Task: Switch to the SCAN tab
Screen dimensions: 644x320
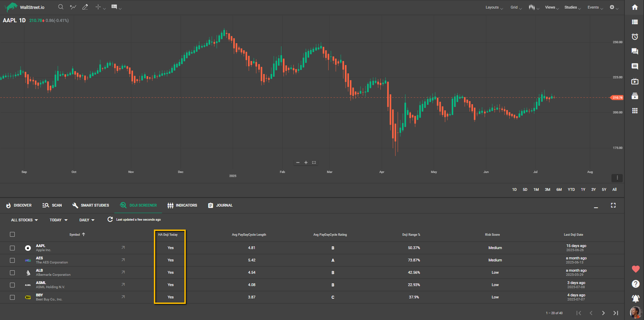Action: [x=52, y=205]
